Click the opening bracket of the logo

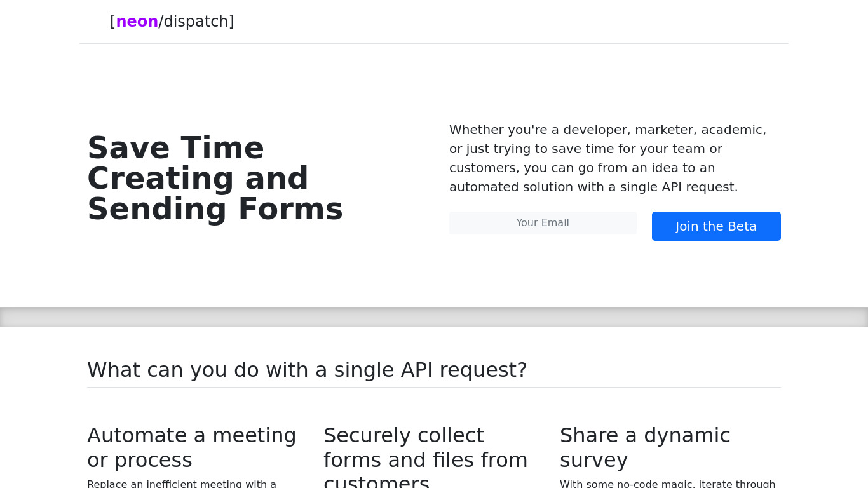click(112, 22)
